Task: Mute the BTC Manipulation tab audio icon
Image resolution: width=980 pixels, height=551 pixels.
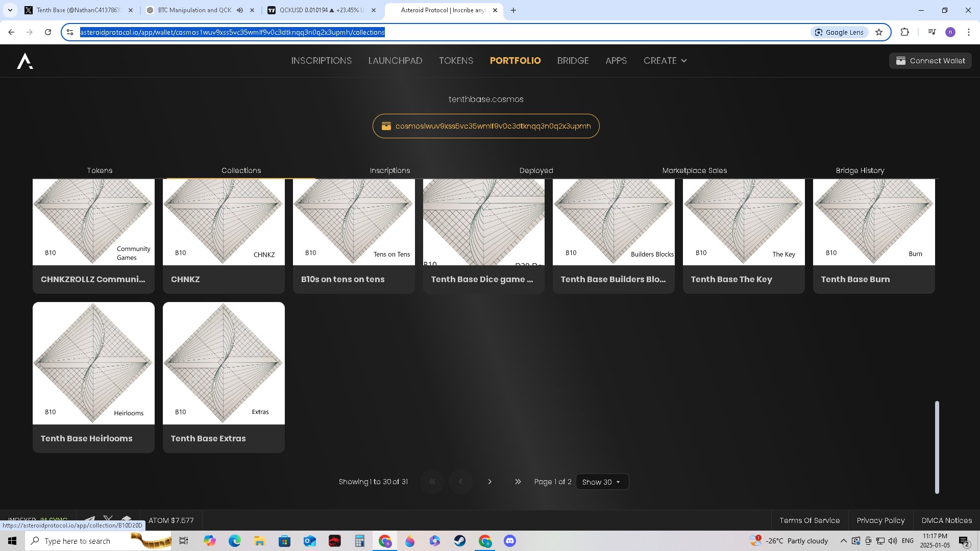Action: pos(240,10)
